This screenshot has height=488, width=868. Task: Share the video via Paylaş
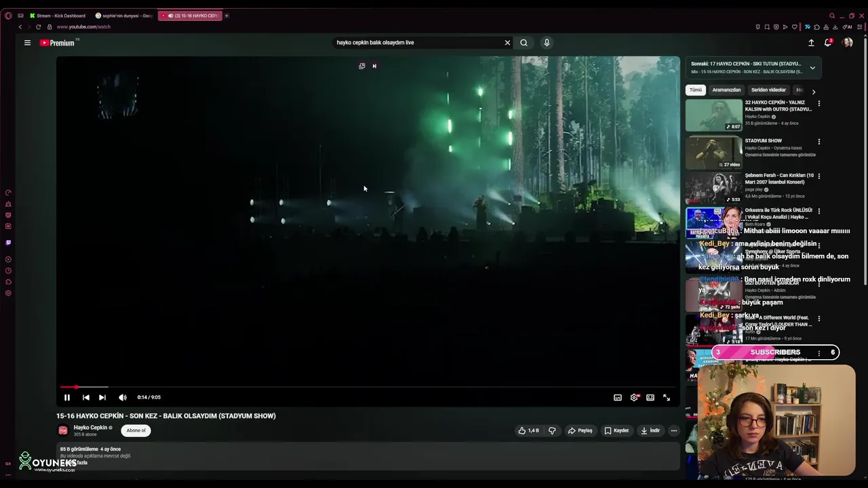click(x=580, y=430)
